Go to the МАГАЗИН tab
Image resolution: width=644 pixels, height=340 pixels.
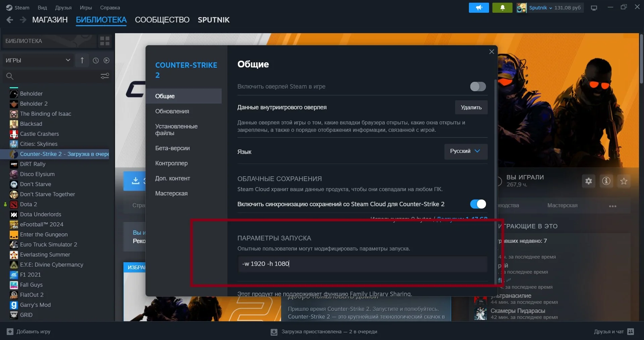(50, 20)
